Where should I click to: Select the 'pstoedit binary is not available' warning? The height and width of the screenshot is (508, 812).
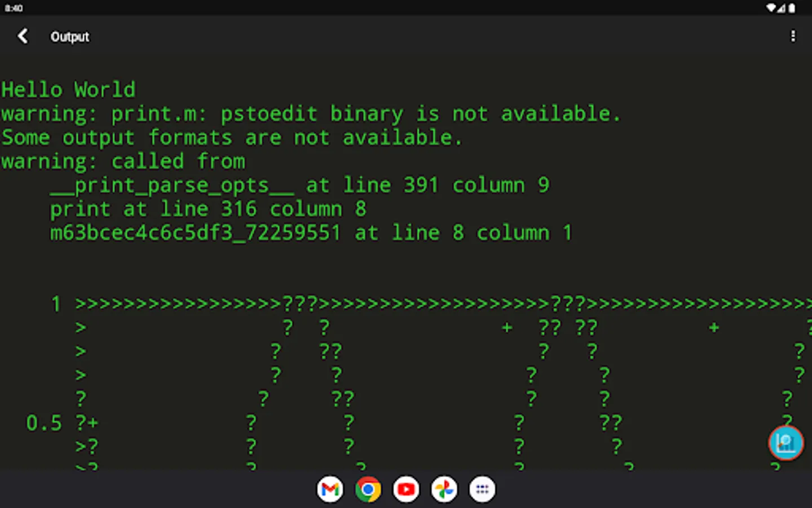311,114
